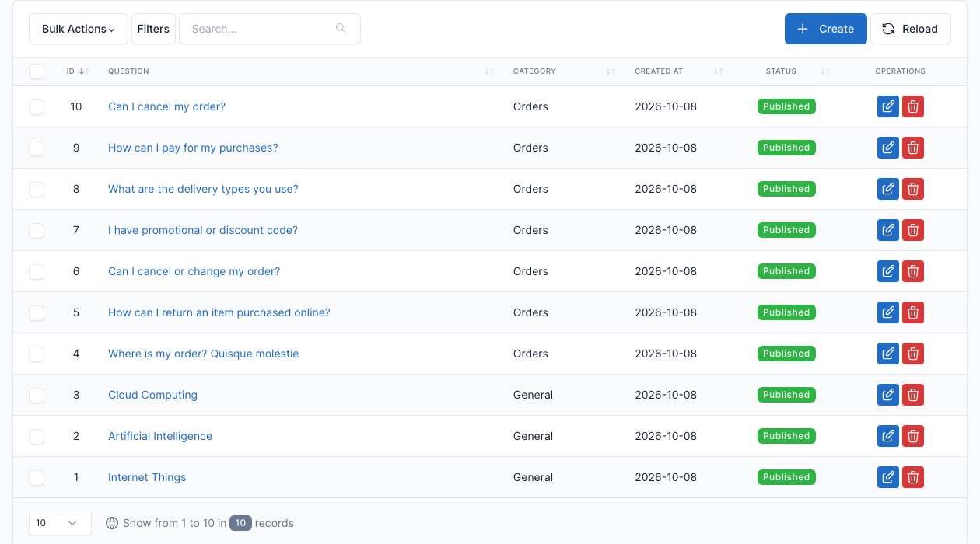Check the box for FAQ ID 10

(37, 107)
